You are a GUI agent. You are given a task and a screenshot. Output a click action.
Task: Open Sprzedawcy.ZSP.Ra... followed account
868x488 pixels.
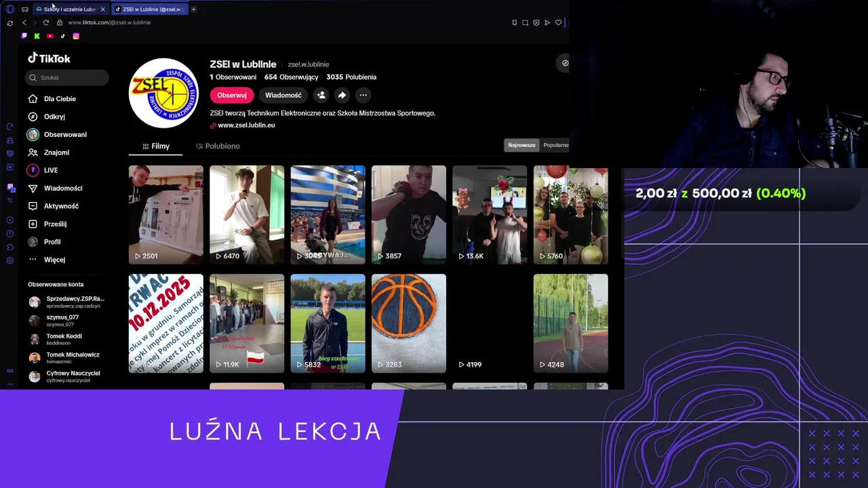[66, 302]
